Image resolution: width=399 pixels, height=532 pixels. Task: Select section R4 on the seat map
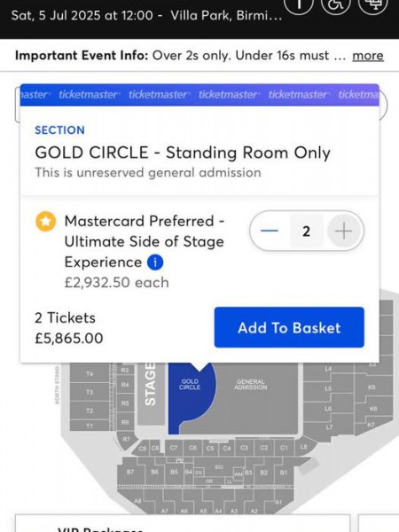coord(125,385)
